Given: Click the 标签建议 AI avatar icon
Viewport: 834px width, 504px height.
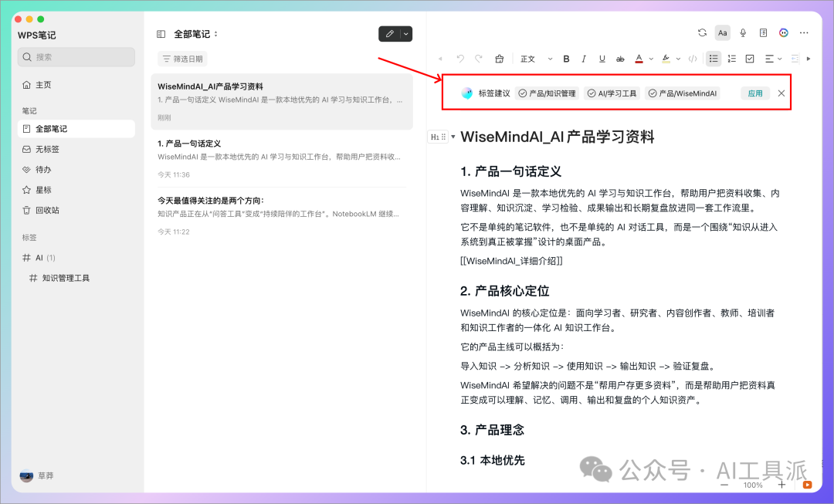Looking at the screenshot, I should pos(467,93).
